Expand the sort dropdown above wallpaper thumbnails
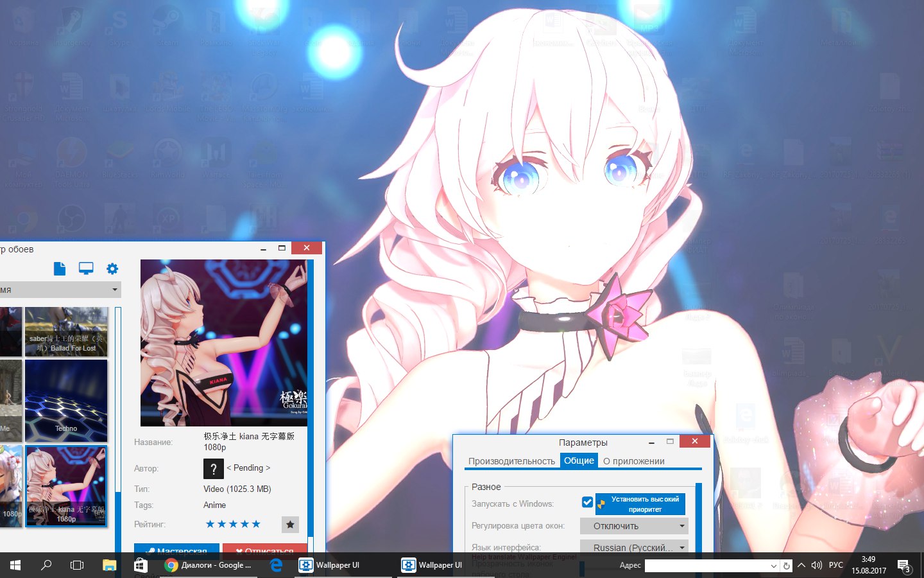Viewport: 924px width, 578px height. 60,290
